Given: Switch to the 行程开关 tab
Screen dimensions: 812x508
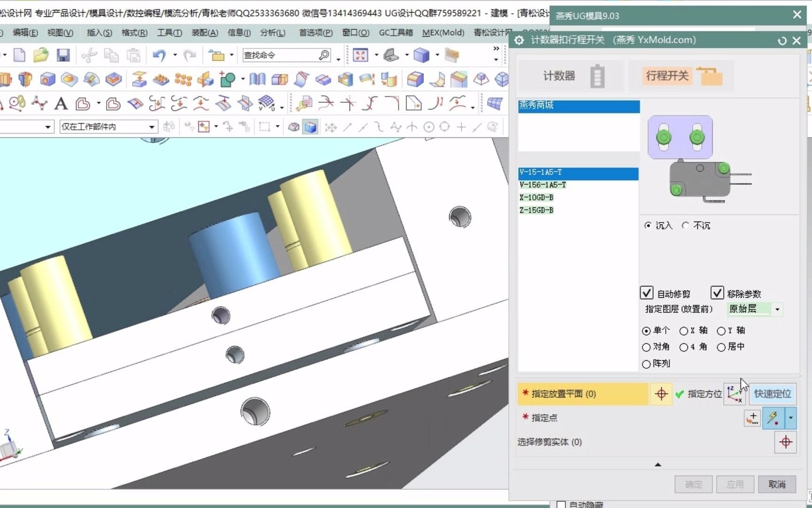Looking at the screenshot, I should (x=681, y=76).
